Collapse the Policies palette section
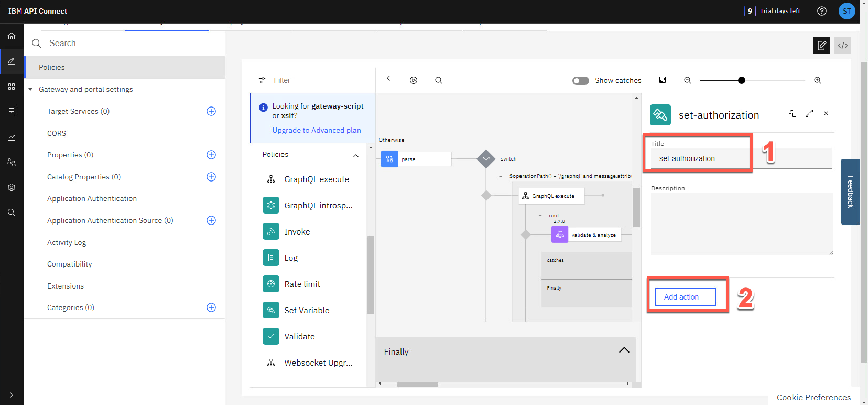Image resolution: width=868 pixels, height=405 pixels. [x=356, y=155]
